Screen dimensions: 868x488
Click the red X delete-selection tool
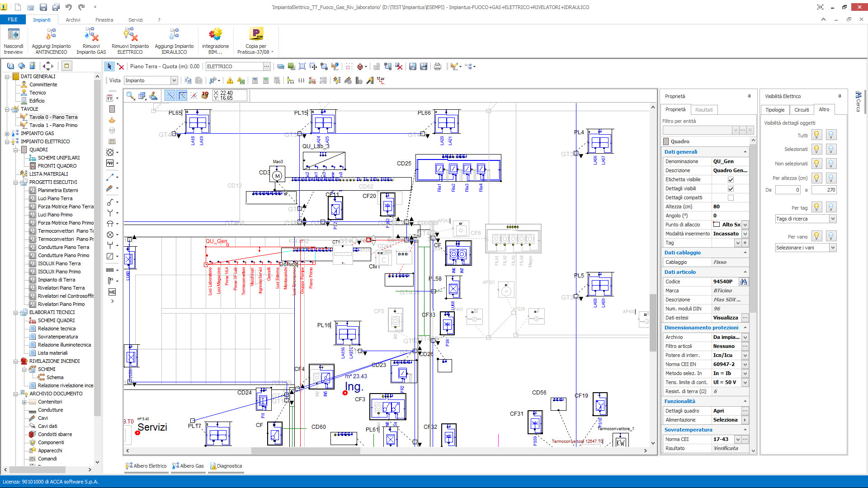coord(121,66)
